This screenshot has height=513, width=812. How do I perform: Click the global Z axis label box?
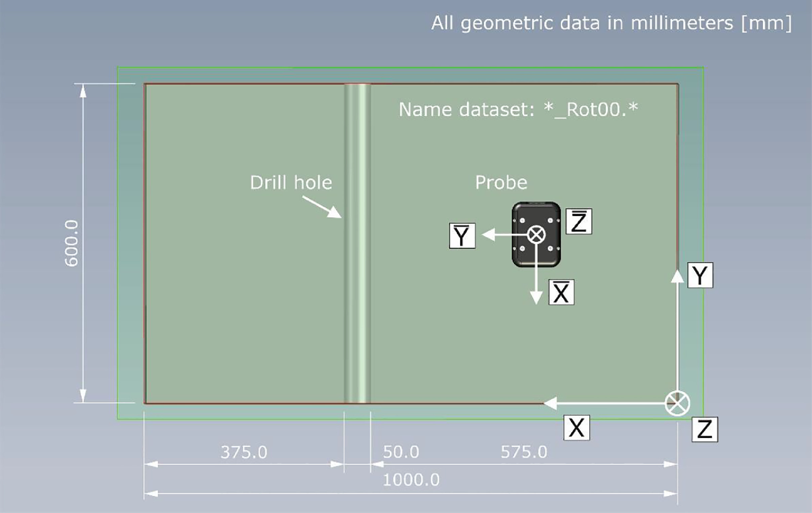(704, 429)
